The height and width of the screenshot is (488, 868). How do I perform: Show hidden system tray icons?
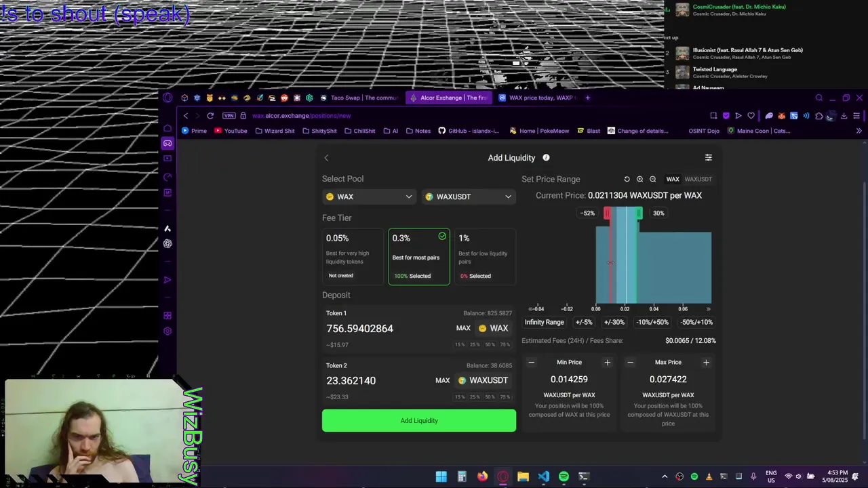point(665,476)
